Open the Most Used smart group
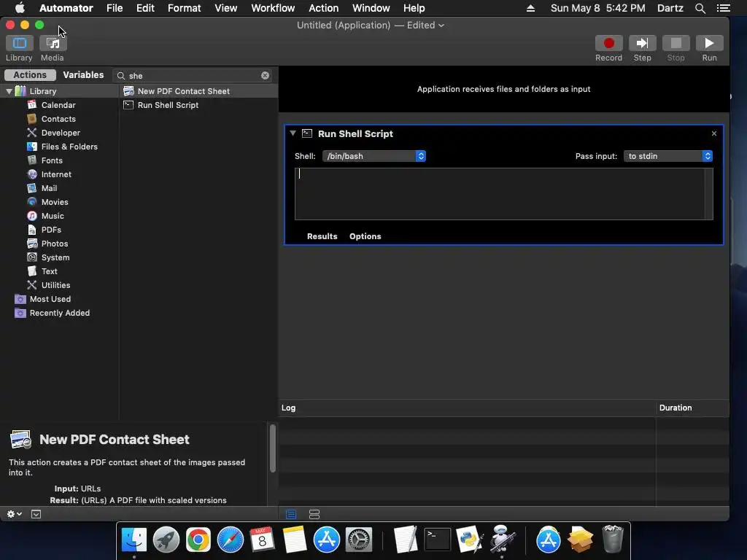This screenshot has width=747, height=560. tap(50, 299)
